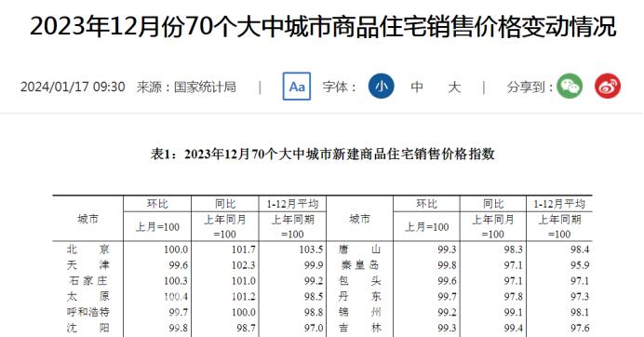Select small font size 小
The height and width of the screenshot is (337, 644).
(x=382, y=87)
